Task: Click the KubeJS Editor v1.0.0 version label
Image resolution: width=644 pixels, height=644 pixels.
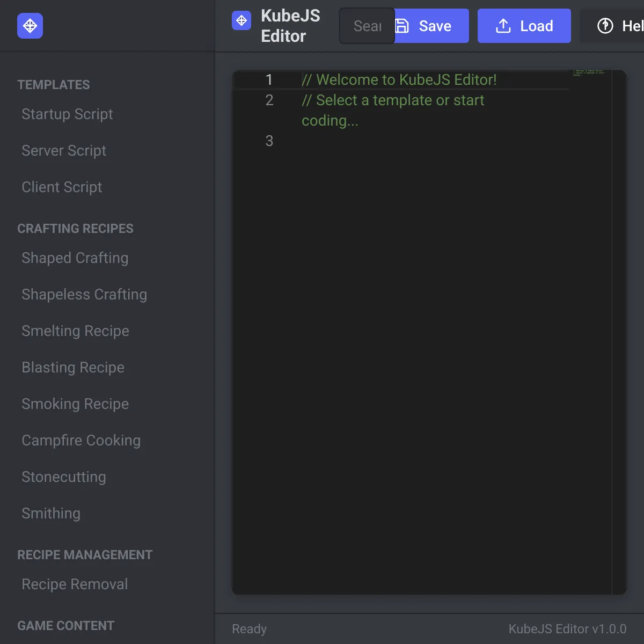Action: 567,629
